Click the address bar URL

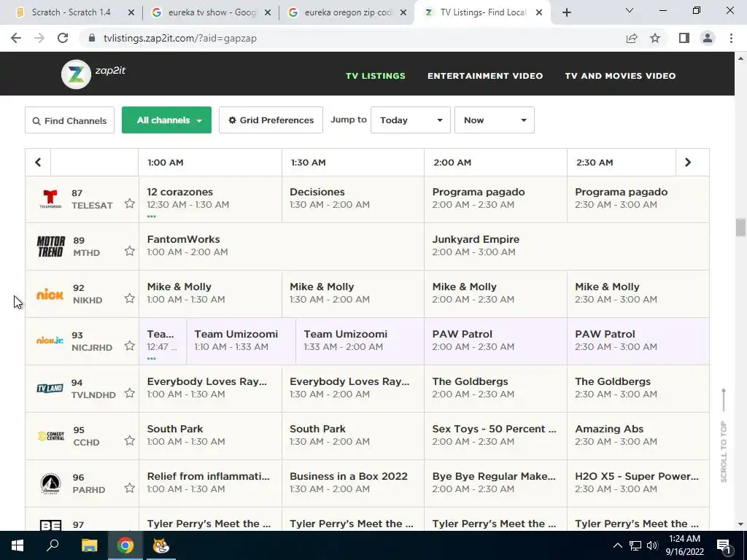(x=180, y=38)
